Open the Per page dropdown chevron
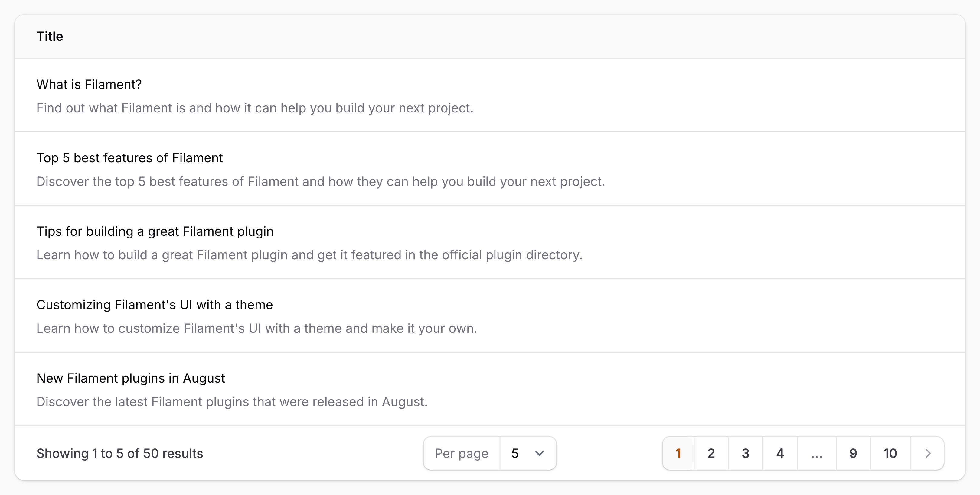This screenshot has height=495, width=980. point(539,453)
